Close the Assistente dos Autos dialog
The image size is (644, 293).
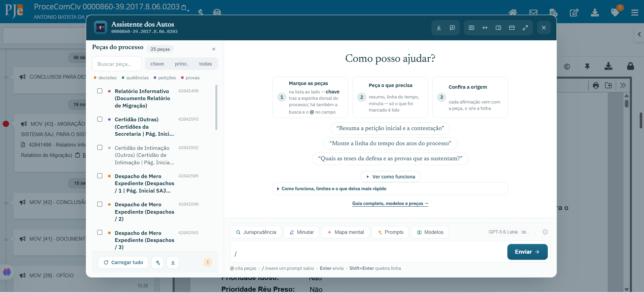[544, 28]
